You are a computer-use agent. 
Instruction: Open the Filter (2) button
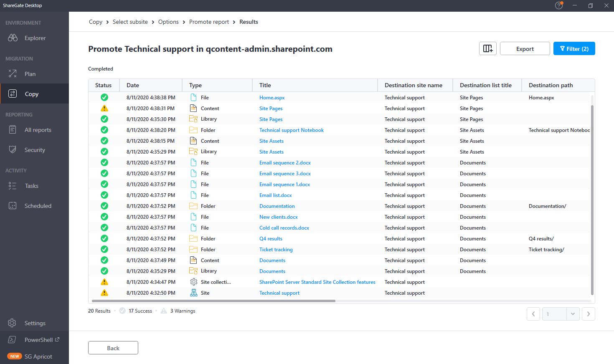(574, 48)
